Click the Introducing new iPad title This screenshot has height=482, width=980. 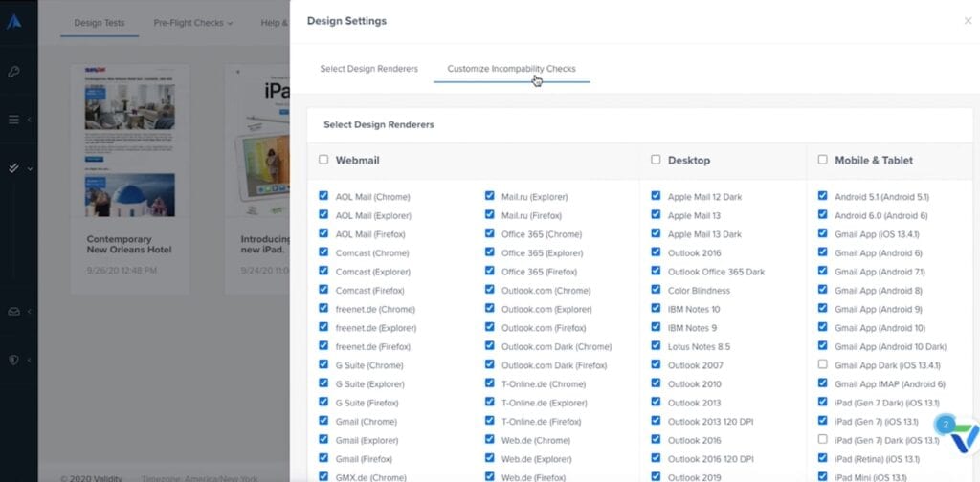(x=265, y=244)
